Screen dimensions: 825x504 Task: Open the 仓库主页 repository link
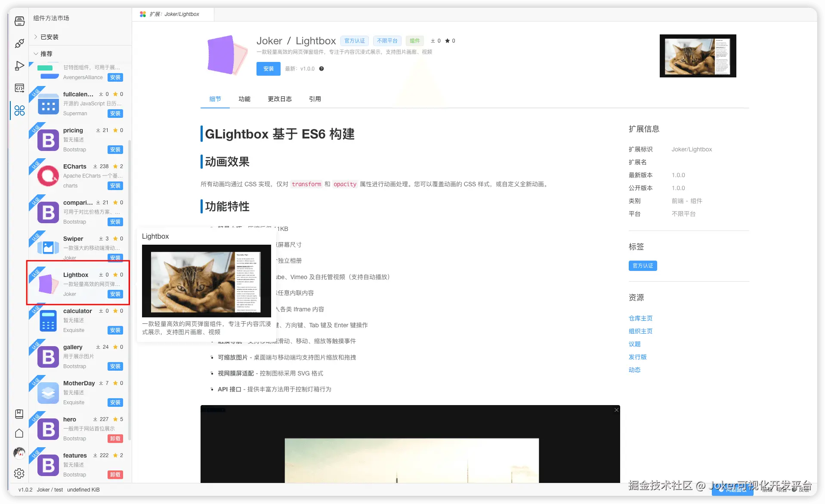pyautogui.click(x=640, y=318)
